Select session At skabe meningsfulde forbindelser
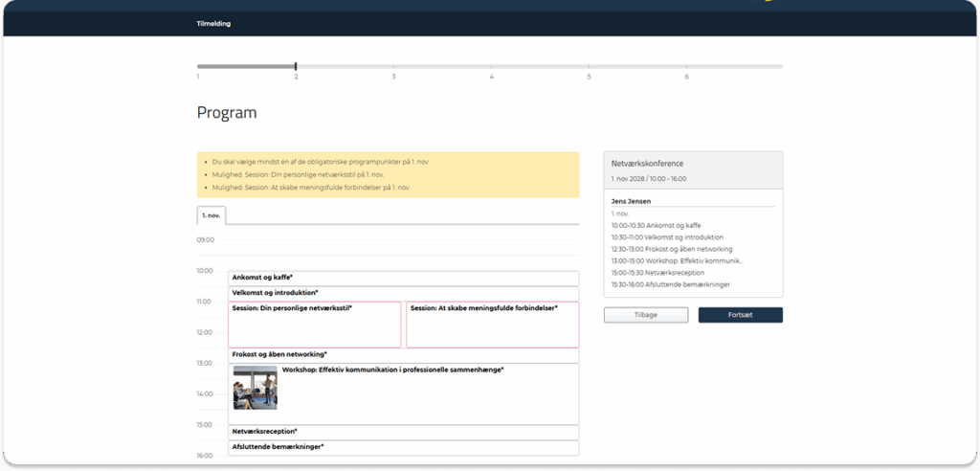Image resolution: width=980 pixels, height=471 pixels. click(492, 325)
